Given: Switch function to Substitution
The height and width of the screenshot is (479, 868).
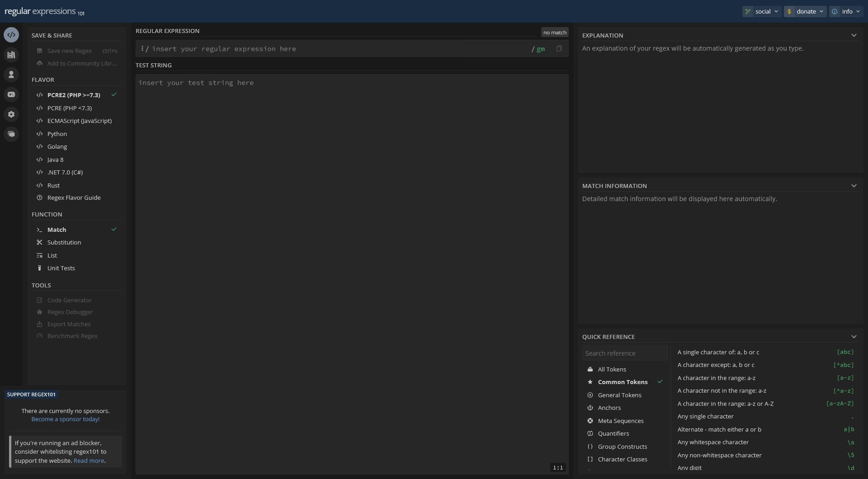Looking at the screenshot, I should (x=64, y=242).
